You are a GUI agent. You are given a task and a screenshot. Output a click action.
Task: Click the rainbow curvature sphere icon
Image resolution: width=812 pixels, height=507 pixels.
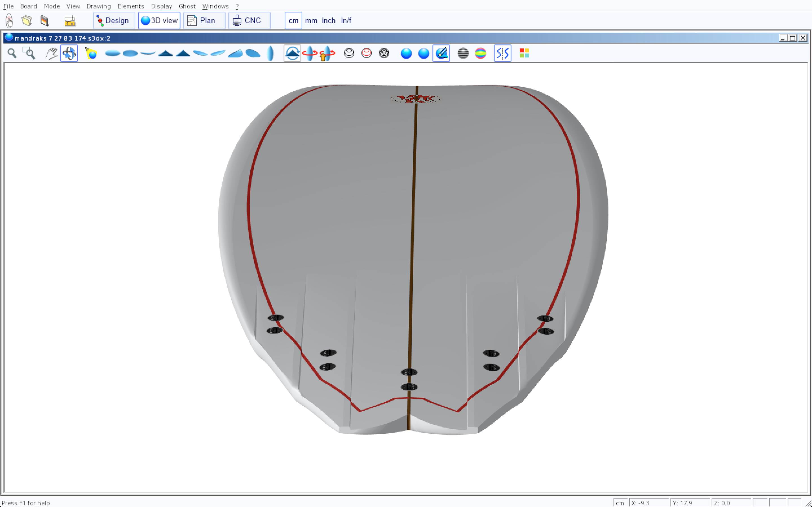tap(480, 53)
